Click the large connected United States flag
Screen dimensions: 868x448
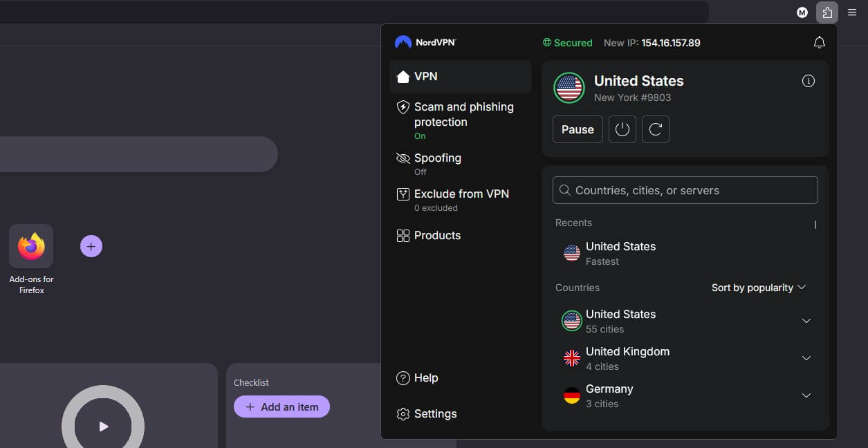coord(569,88)
